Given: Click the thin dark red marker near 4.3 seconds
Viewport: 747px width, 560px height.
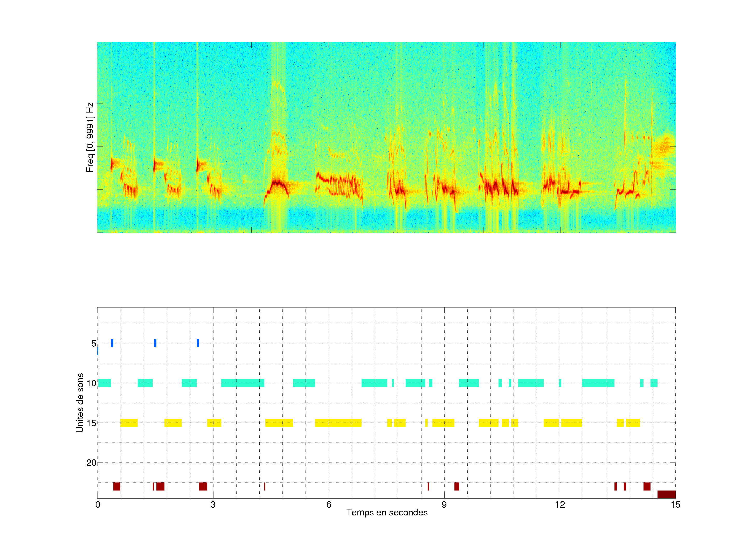Looking at the screenshot, I should pyautogui.click(x=265, y=486).
